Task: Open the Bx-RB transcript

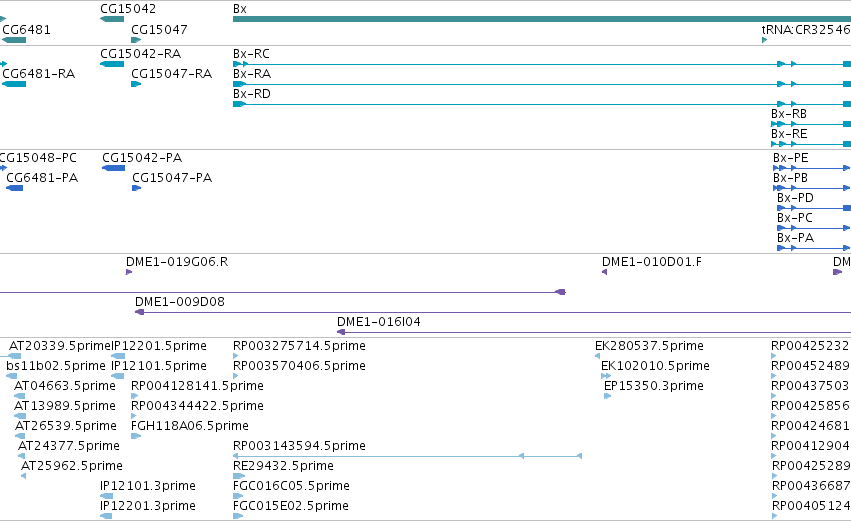Action: point(789,114)
